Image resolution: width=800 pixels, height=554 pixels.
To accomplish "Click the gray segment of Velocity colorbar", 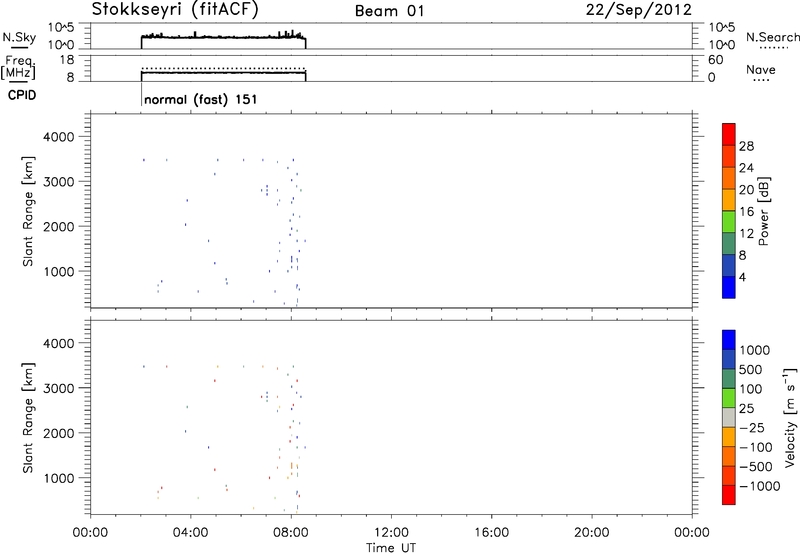I will click(x=729, y=418).
